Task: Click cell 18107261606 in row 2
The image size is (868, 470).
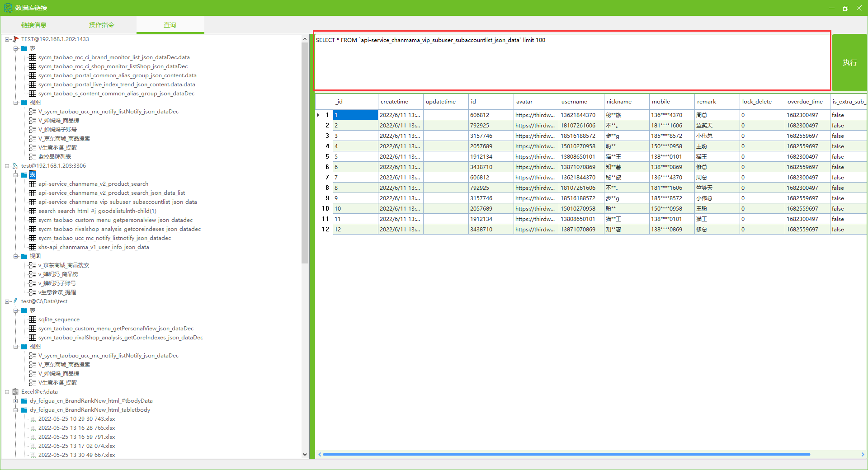Action: coord(581,126)
